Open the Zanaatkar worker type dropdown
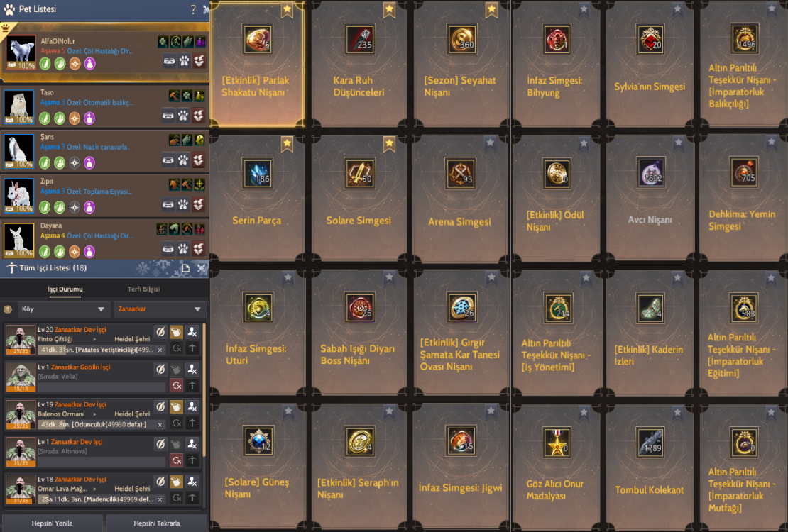Screen dimensions: 788x532 160,309
